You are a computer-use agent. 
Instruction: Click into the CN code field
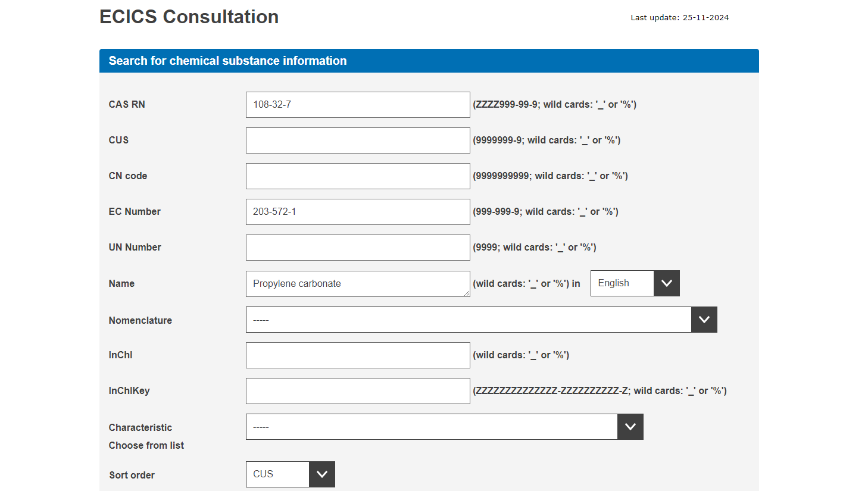tap(357, 176)
